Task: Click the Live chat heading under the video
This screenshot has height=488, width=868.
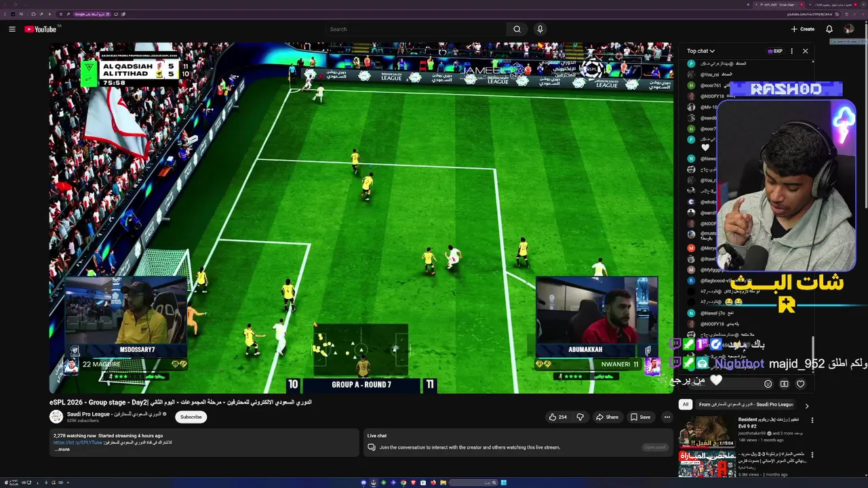Action: pos(377,436)
